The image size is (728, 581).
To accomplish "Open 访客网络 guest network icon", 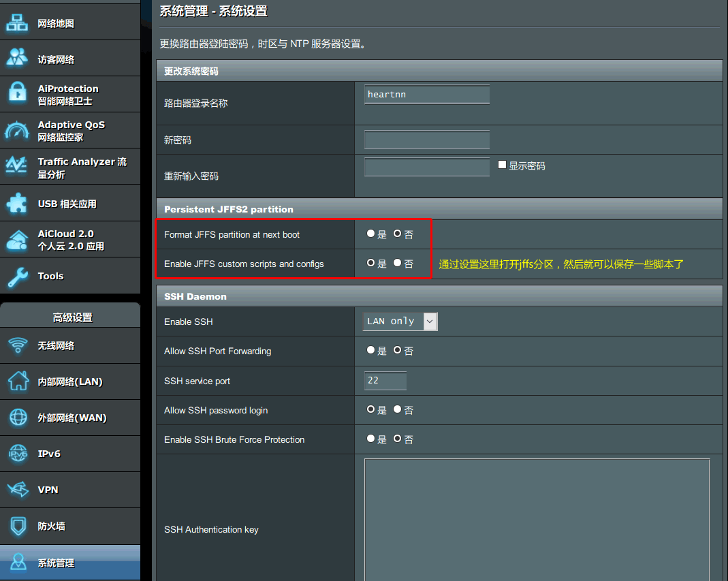I will pyautogui.click(x=17, y=59).
